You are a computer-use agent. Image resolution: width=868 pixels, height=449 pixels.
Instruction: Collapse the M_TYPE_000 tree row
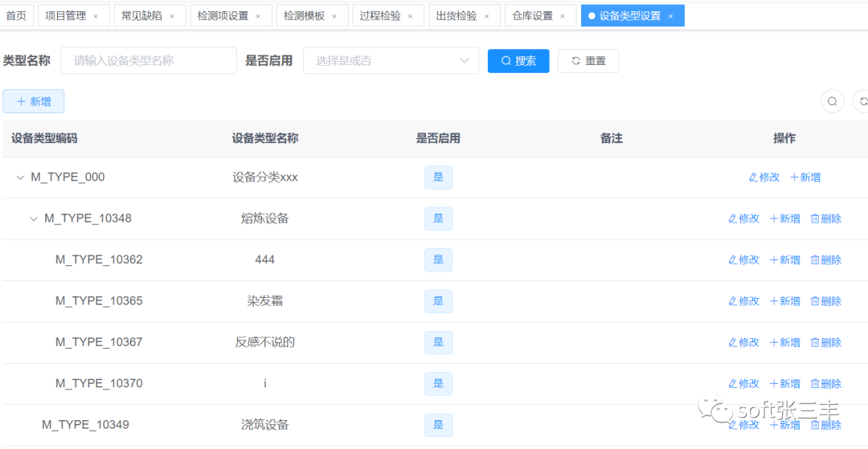[x=20, y=178]
